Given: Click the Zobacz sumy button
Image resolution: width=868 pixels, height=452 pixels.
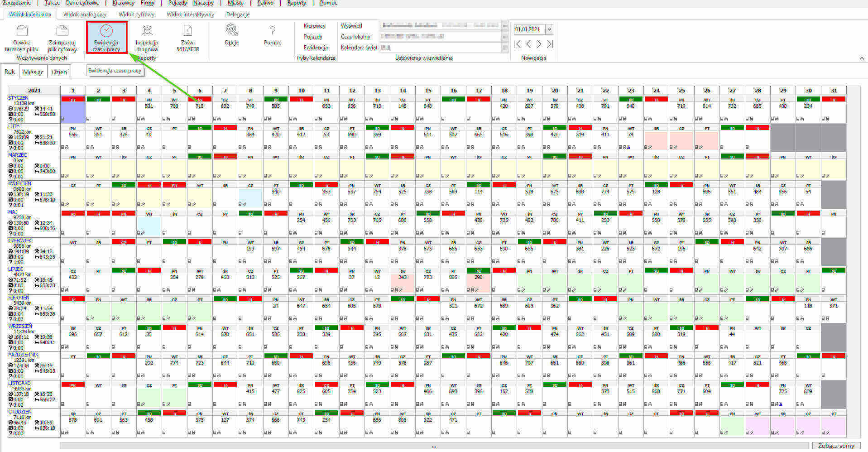Looking at the screenshot, I should coord(836,446).
